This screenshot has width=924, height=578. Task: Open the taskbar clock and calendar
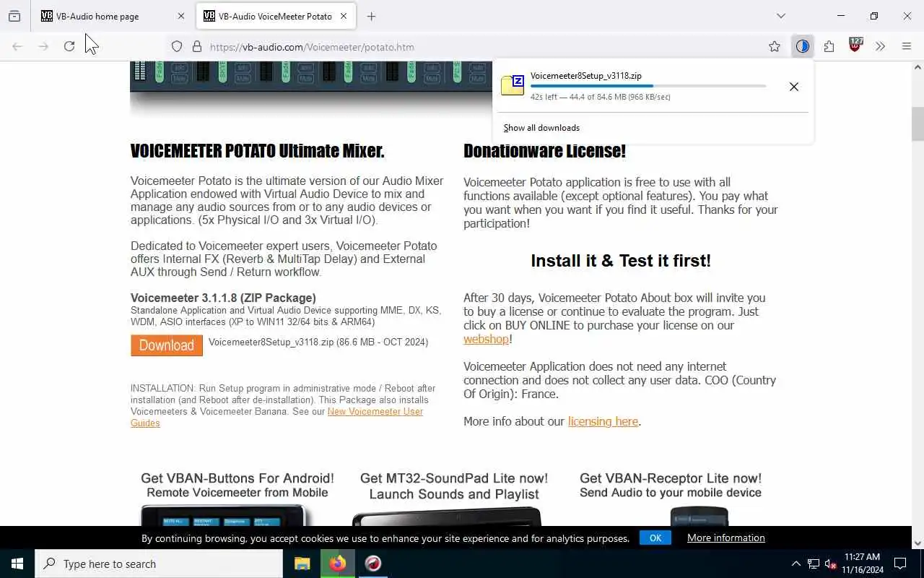(862, 564)
